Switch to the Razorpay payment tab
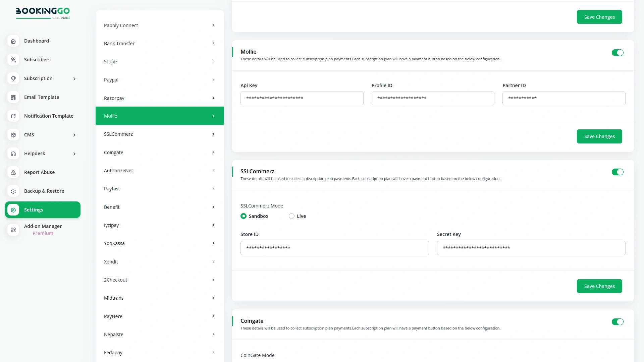The width and height of the screenshot is (644, 362). point(159,98)
